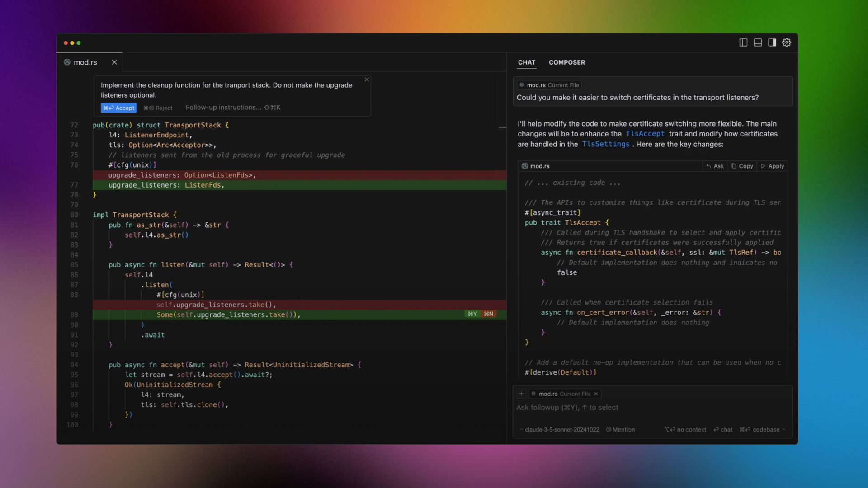Accept the inline edit suggestion

coord(118,108)
